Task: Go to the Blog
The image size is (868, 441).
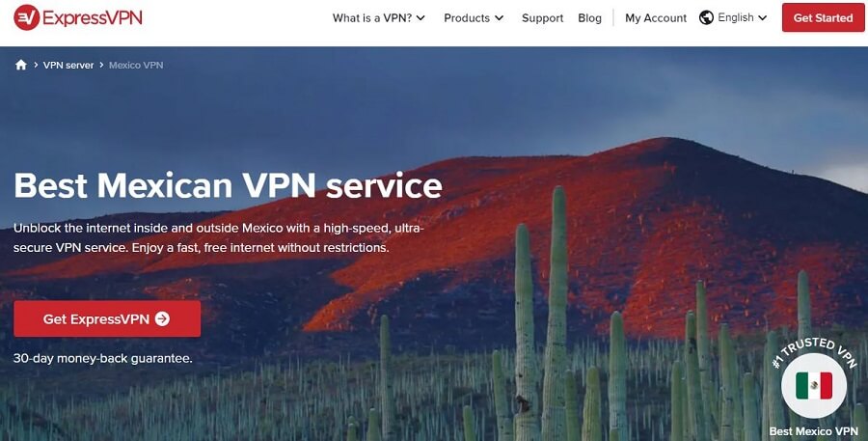Action: coord(589,17)
